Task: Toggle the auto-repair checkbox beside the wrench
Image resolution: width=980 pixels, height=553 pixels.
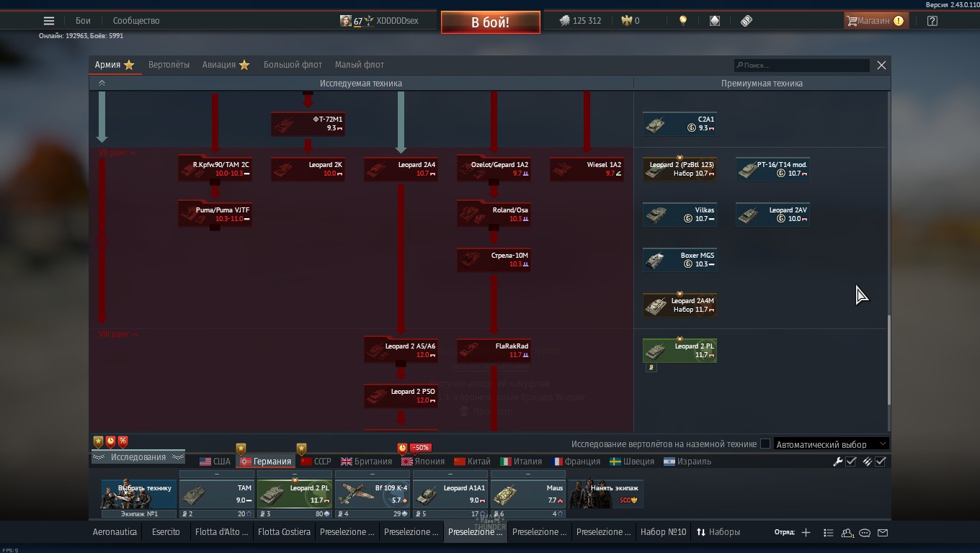Action: point(851,462)
